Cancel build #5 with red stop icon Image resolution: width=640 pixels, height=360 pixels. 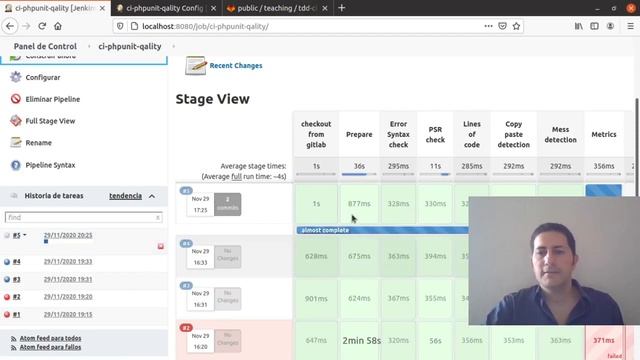coord(160,246)
